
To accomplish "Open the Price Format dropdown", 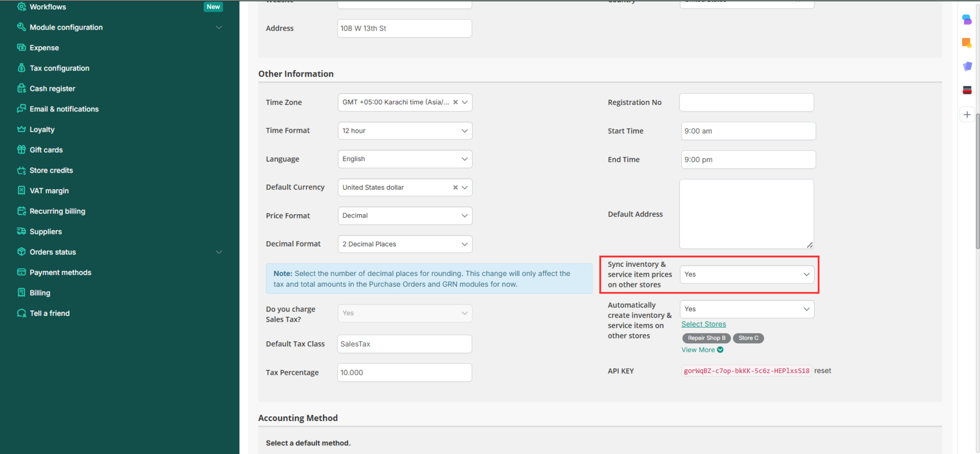I will tap(405, 216).
